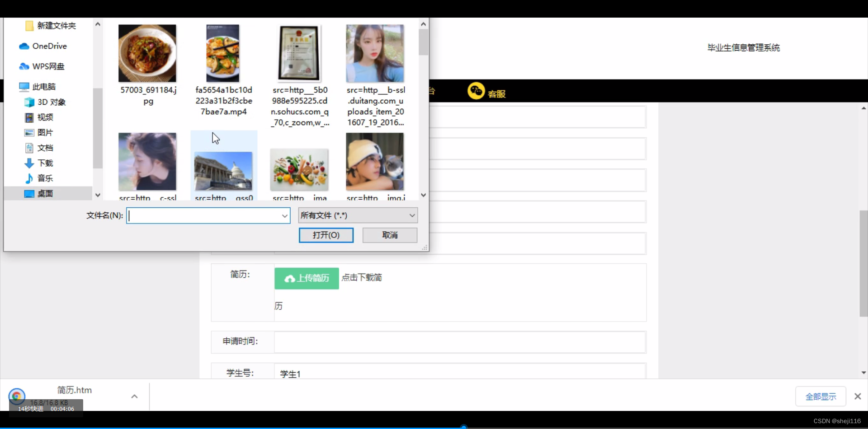Open the file name history dropdown arrow

284,215
